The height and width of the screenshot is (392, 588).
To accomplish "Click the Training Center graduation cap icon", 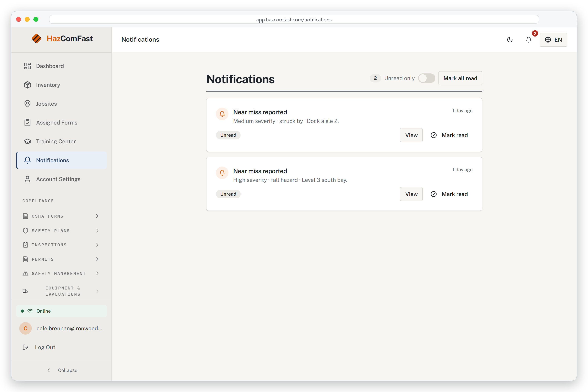I will [27, 141].
